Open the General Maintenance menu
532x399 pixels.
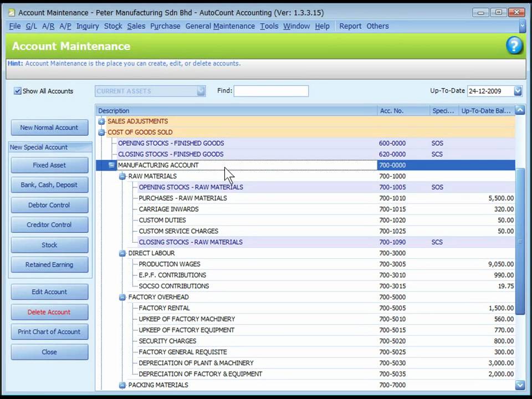coord(220,26)
